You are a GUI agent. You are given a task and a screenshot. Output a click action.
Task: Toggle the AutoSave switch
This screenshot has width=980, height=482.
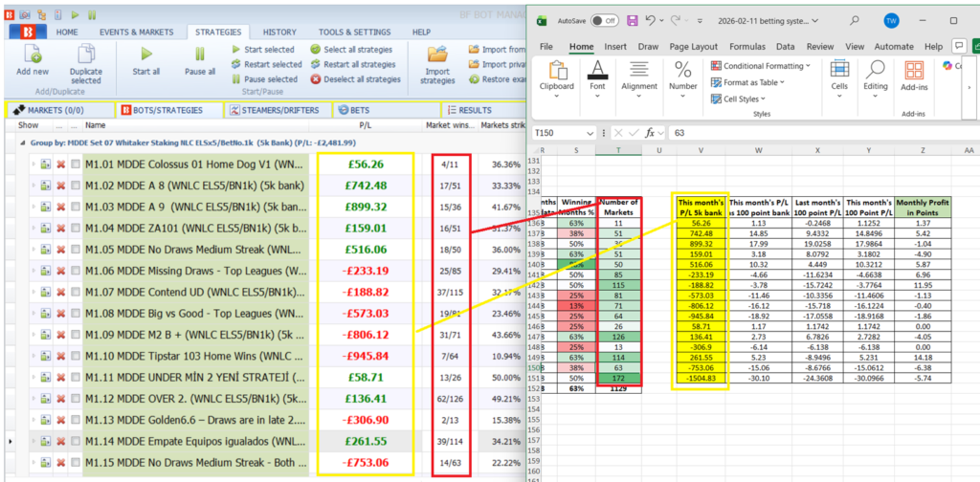click(604, 20)
